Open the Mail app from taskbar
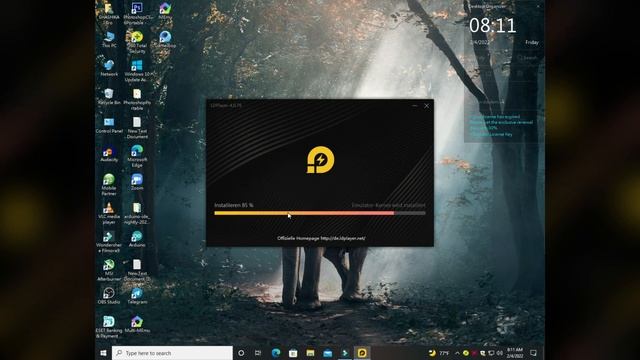640x360 pixels. 327,353
